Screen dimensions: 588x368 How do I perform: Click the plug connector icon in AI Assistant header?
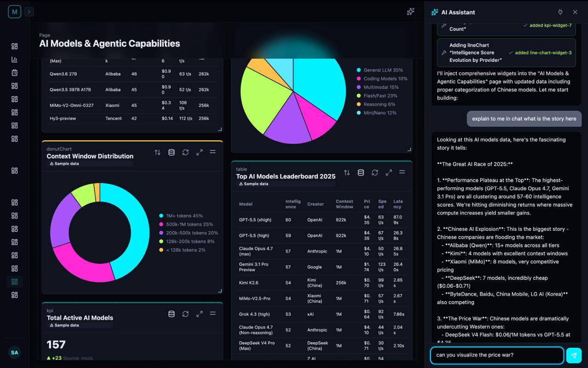[560, 12]
